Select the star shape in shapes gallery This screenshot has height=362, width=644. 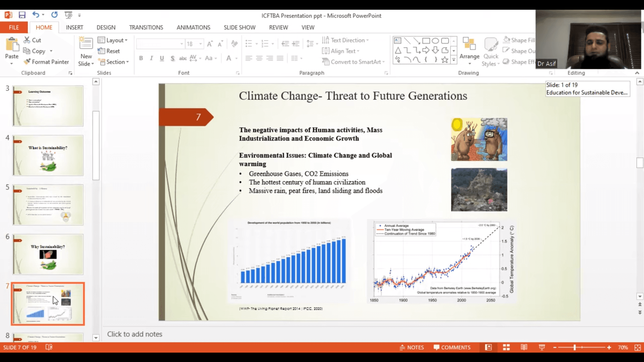445,60
